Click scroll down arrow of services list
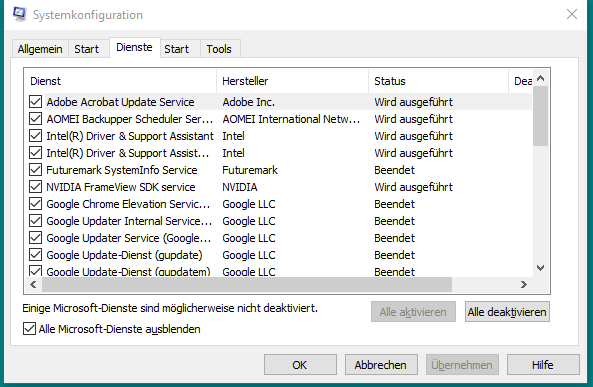This screenshot has height=387, width=593. pos(540,268)
